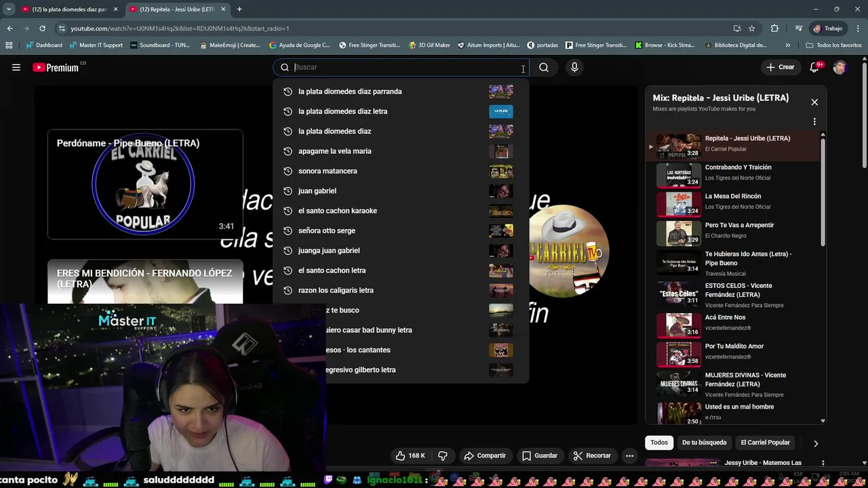Play MUJERES DIVINAS - Vicente Fernández
This screenshot has height=488, width=868.
click(732, 384)
